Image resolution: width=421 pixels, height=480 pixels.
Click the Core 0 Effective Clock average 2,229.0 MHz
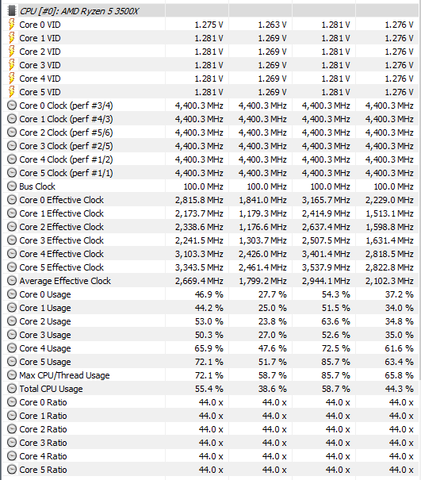(x=389, y=200)
